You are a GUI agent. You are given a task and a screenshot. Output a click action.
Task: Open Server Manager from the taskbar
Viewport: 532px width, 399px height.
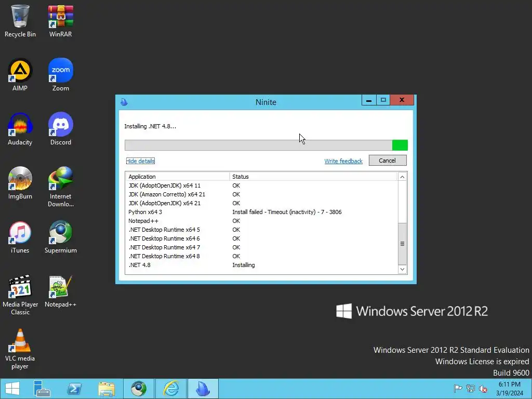tap(42, 389)
